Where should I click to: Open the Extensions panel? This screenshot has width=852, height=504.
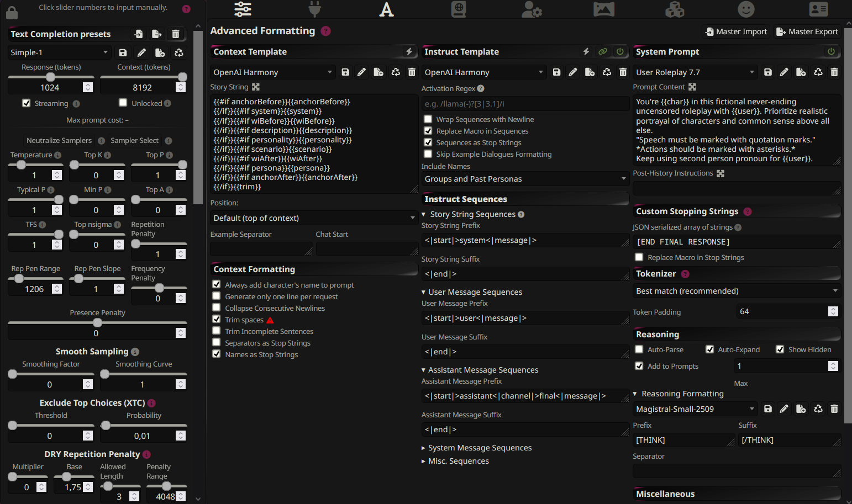coord(675,9)
